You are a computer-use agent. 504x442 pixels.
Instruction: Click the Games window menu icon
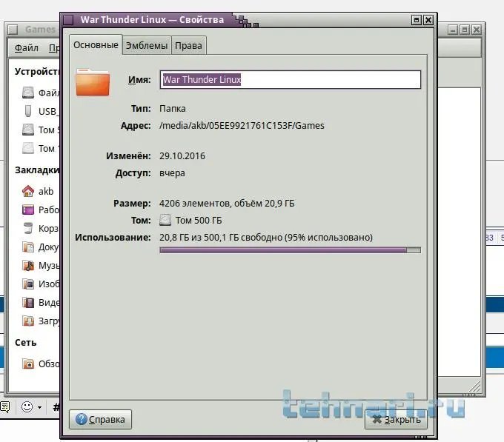coord(13,30)
